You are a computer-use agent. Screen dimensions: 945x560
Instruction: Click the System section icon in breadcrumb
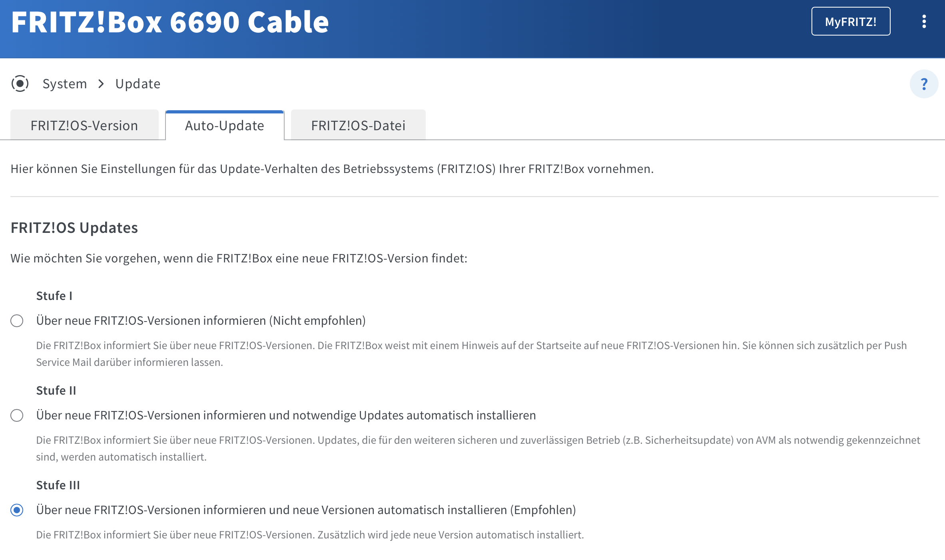click(20, 83)
